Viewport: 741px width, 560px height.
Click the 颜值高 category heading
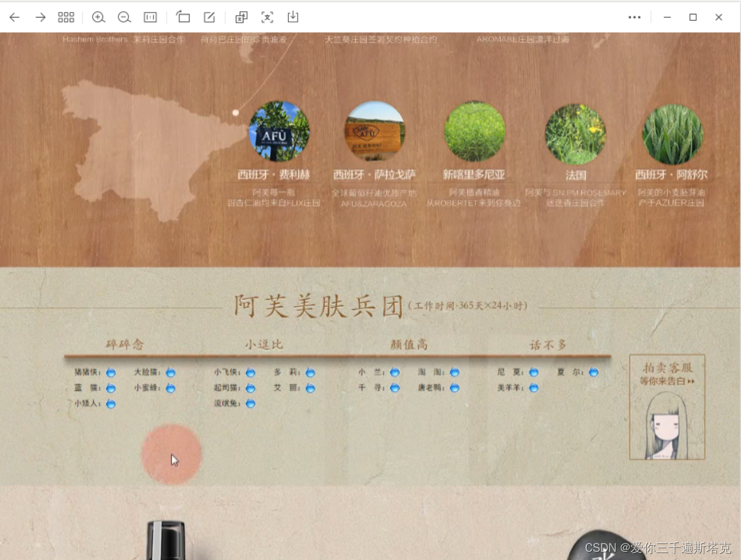point(409,344)
